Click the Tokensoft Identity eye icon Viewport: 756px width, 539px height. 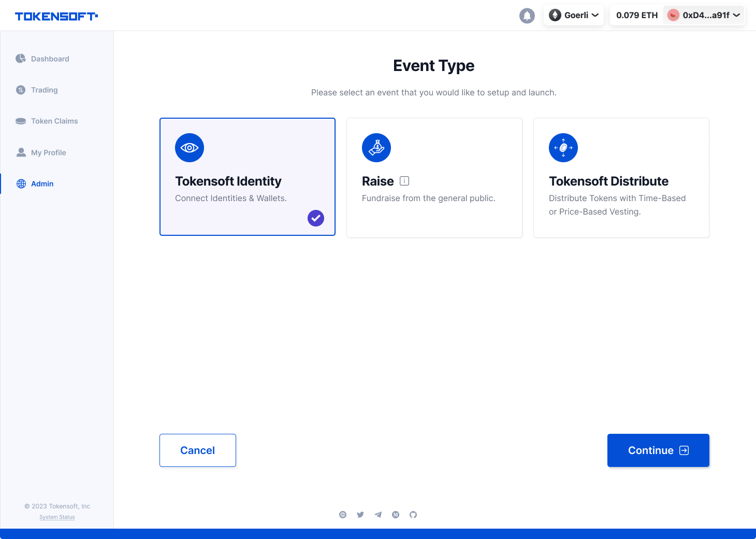[x=190, y=148]
